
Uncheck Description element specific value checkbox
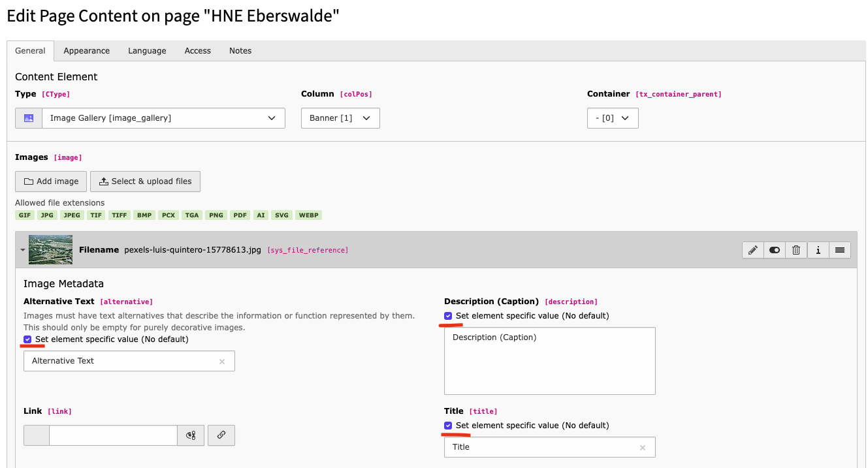point(448,316)
